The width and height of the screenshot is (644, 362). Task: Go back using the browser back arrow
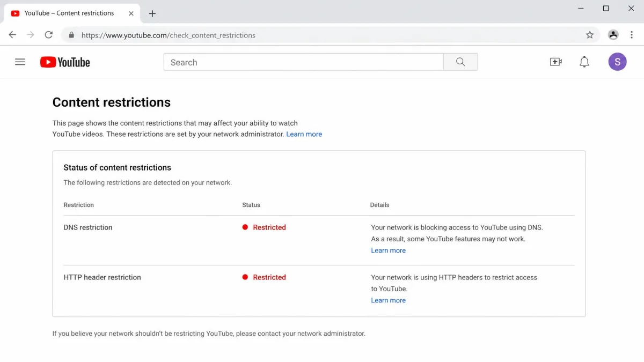coord(12,35)
